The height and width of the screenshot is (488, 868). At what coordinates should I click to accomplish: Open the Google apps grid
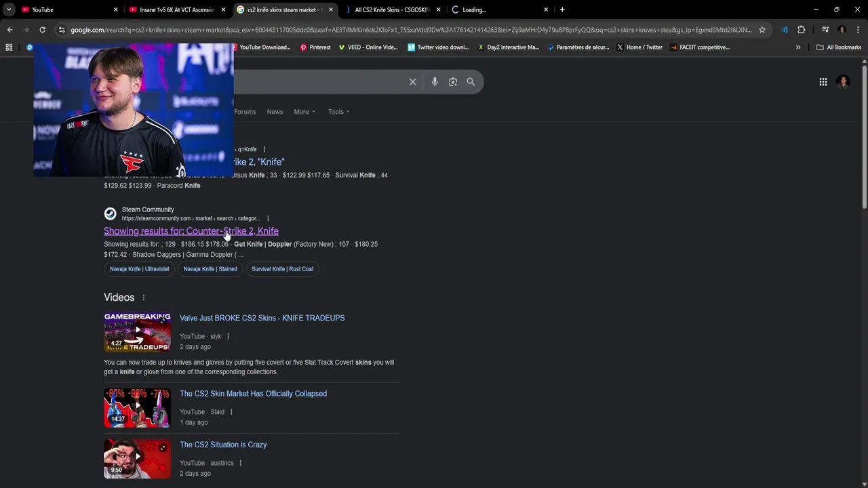tap(823, 82)
